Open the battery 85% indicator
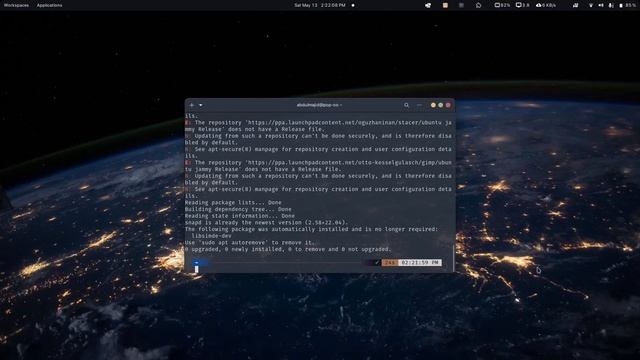Screen dimensions: 640x360 click(627, 5)
